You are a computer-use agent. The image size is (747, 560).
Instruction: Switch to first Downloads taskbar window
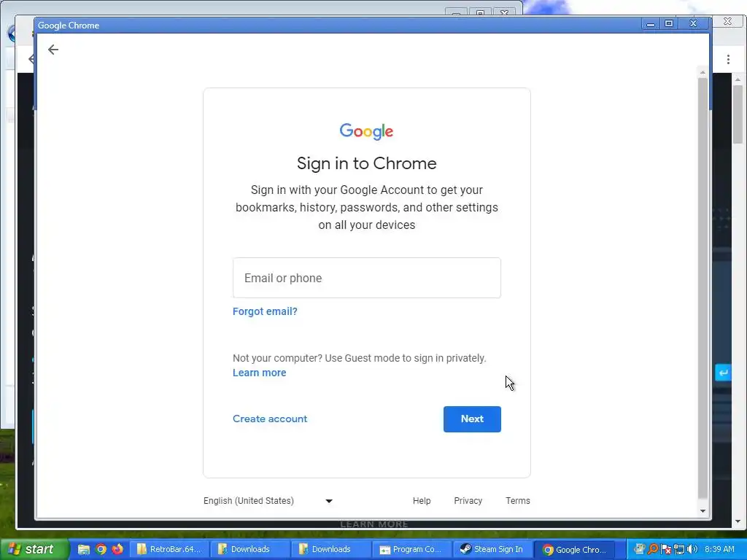249,549
